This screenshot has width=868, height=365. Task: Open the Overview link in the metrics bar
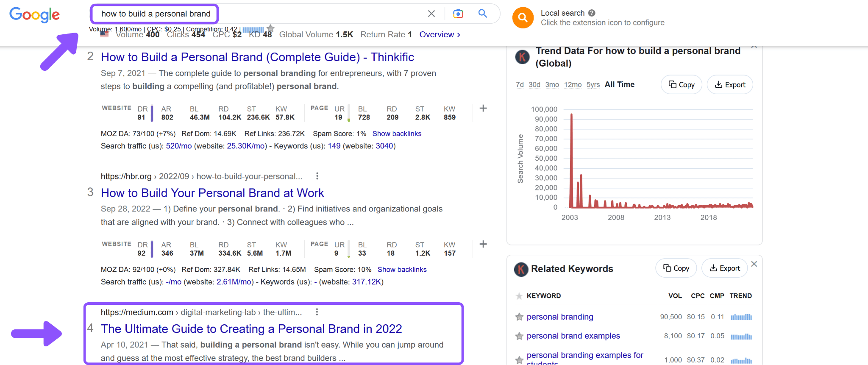click(440, 35)
